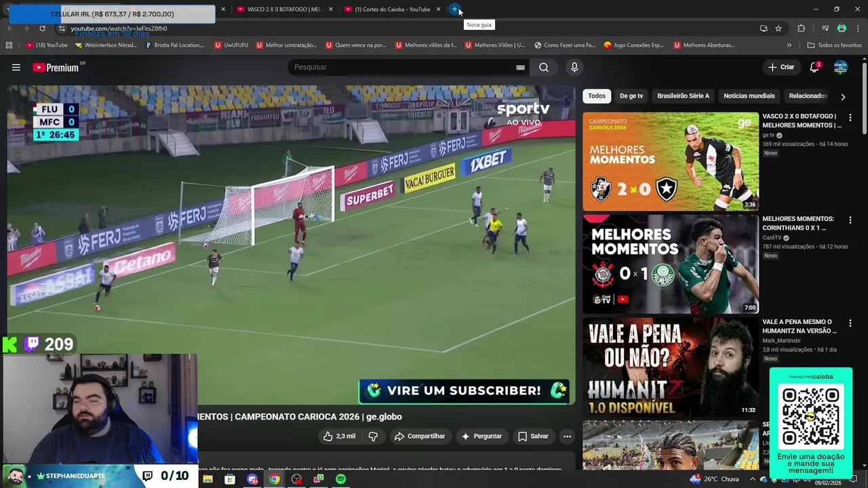Click the Criar button
This screenshot has height=488, width=868.
point(781,67)
